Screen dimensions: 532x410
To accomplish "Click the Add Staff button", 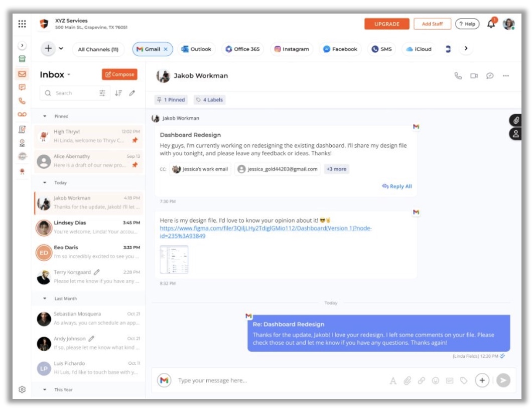I will point(432,24).
